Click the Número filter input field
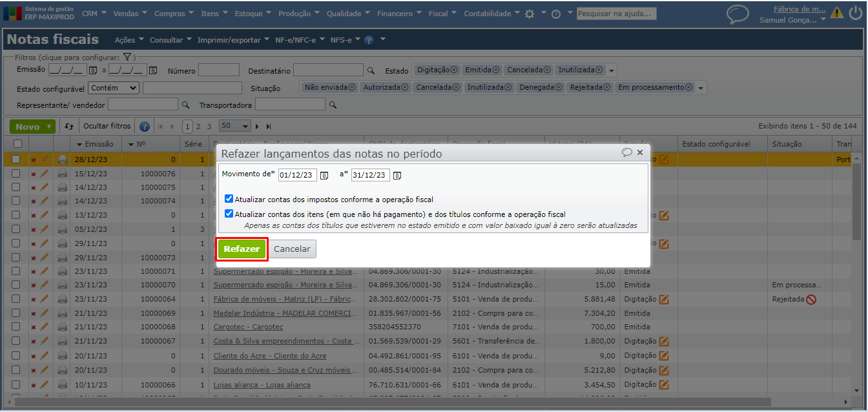 219,70
